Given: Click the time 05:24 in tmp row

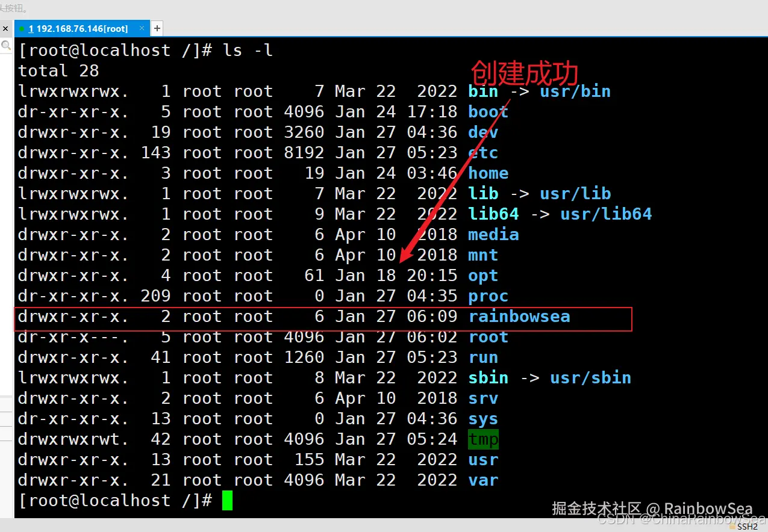Looking at the screenshot, I should [x=432, y=439].
